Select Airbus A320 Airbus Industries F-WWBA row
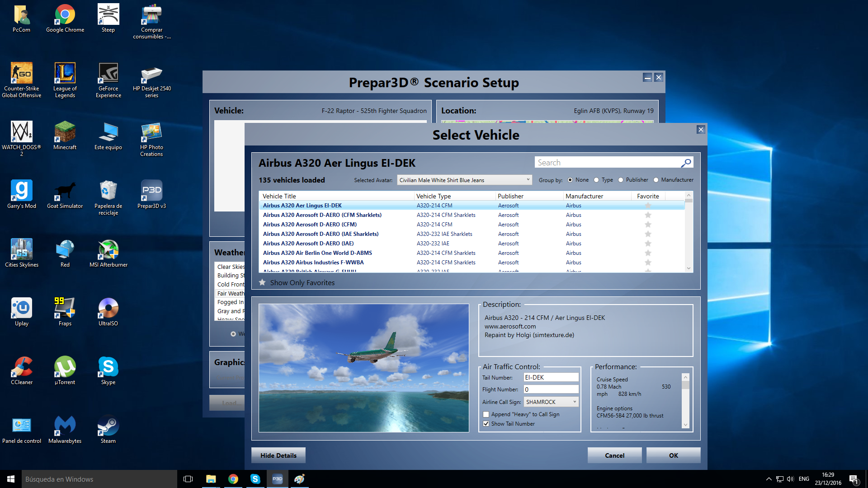The image size is (868, 488). click(472, 263)
